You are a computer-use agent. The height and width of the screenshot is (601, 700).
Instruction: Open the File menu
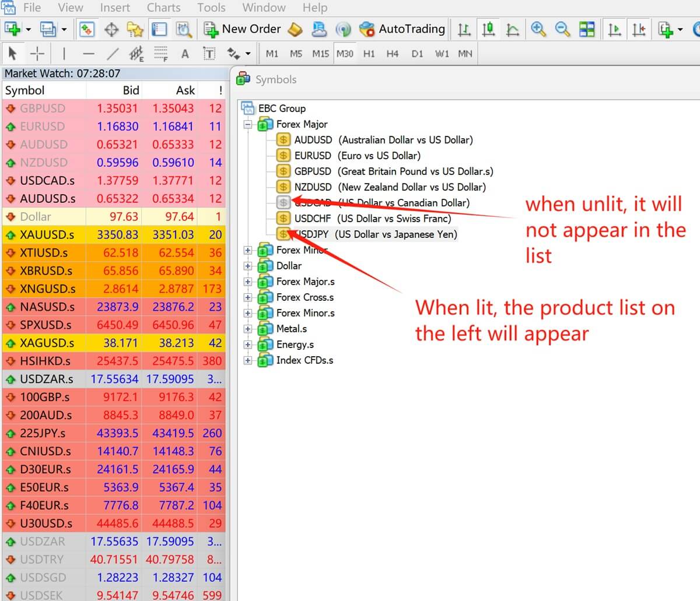32,8
